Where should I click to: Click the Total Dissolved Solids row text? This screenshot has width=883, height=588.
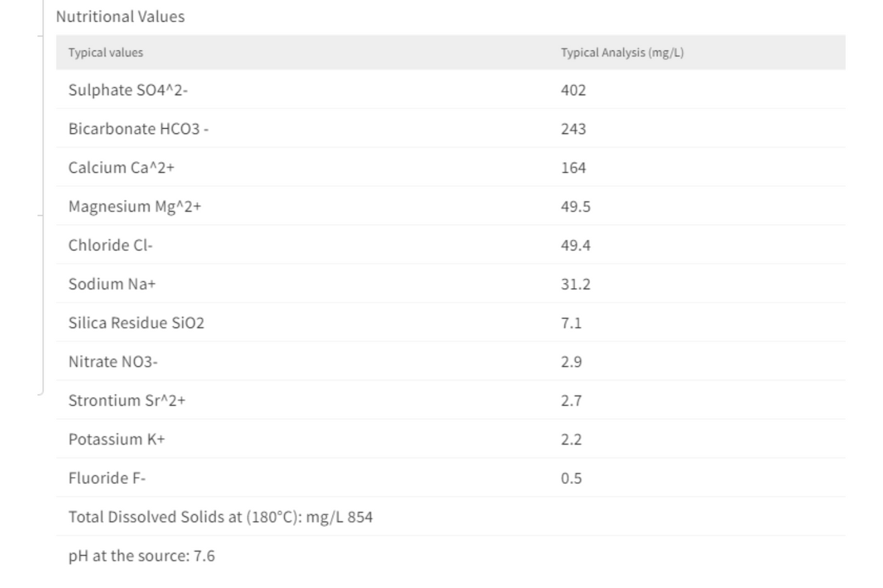pos(221,516)
